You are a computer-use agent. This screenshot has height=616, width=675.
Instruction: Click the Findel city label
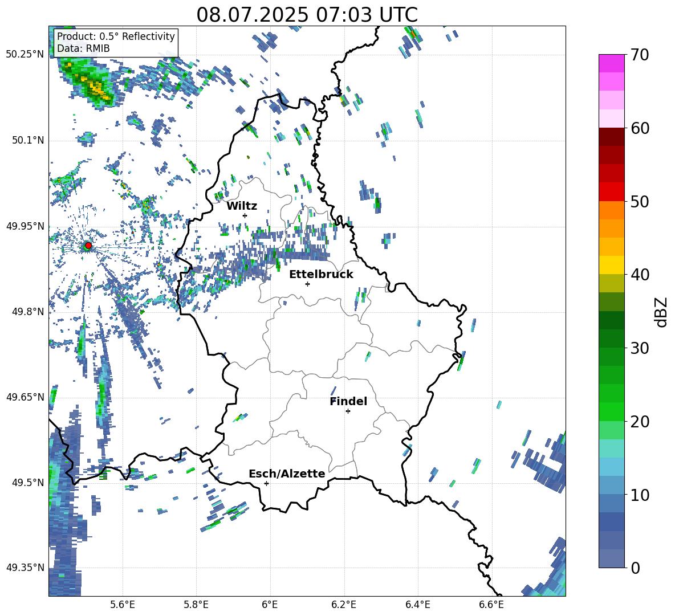point(348,401)
